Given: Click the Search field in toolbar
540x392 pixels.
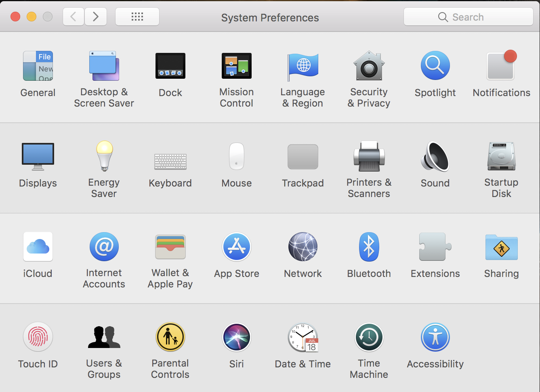Looking at the screenshot, I should pyautogui.click(x=469, y=17).
